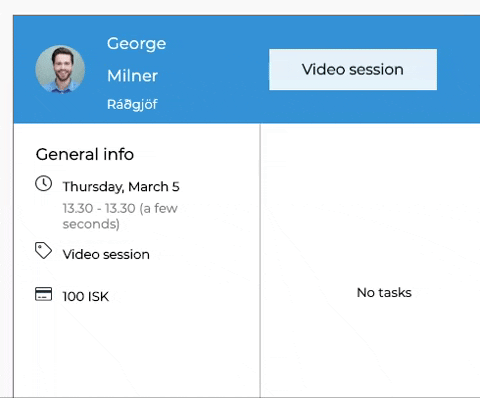This screenshot has width=480, height=398.
Task: Click the tag icon next to Video session
Action: coord(44,251)
